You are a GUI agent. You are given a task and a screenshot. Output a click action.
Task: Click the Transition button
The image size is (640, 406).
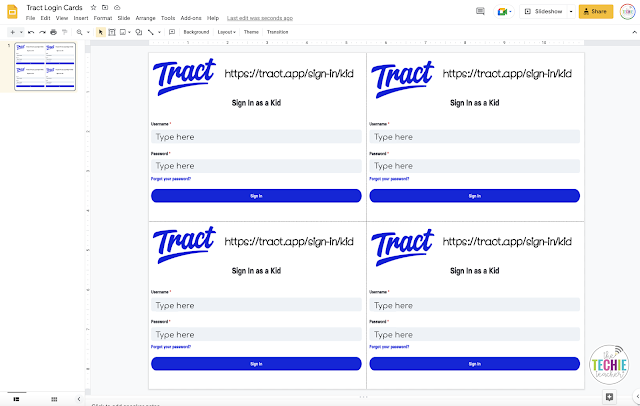[x=277, y=32]
